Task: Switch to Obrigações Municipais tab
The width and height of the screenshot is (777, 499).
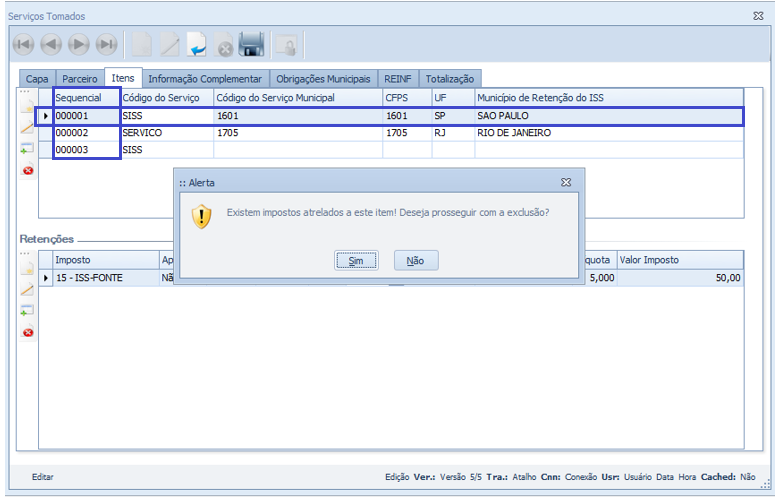Action: point(323,79)
